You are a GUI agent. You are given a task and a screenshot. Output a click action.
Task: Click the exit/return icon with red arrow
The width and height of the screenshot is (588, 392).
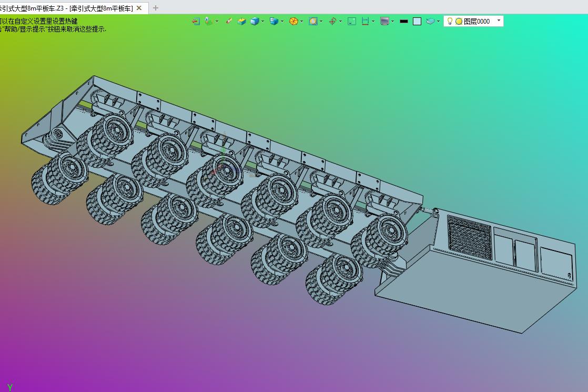coord(196,22)
